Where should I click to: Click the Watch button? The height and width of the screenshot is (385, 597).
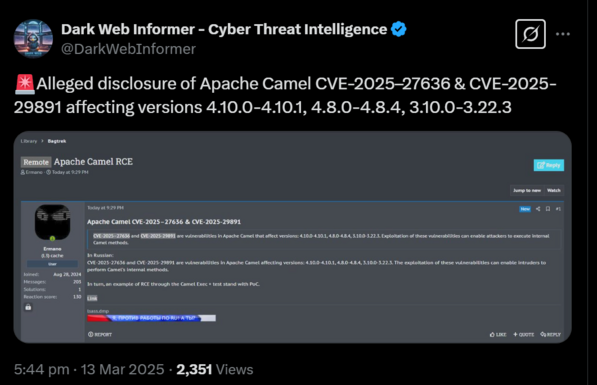click(x=554, y=190)
